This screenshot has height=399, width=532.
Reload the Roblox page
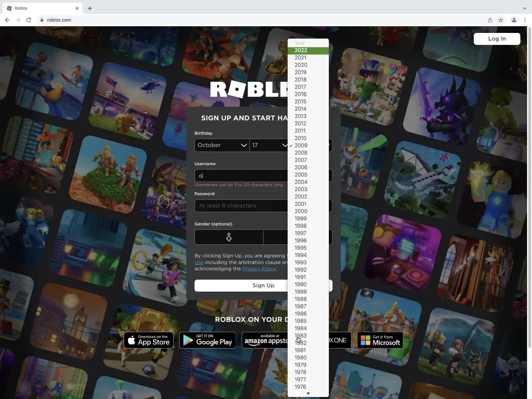tap(29, 20)
